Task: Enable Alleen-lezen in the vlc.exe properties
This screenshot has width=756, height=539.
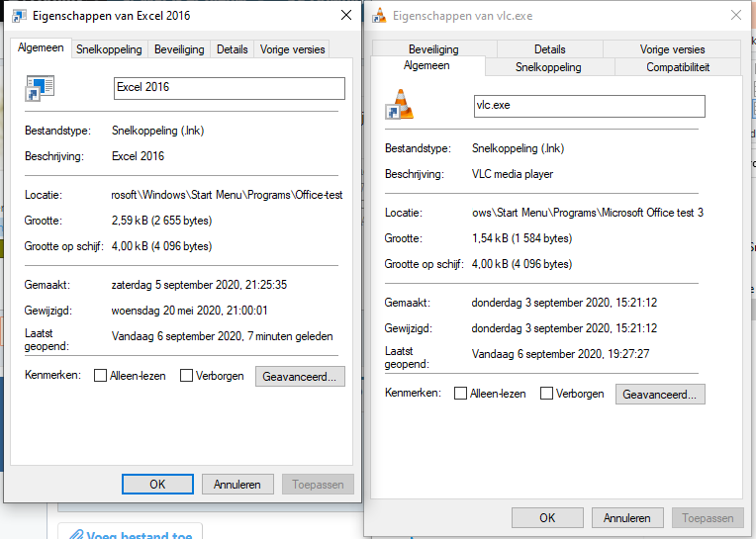Action: pyautogui.click(x=461, y=394)
